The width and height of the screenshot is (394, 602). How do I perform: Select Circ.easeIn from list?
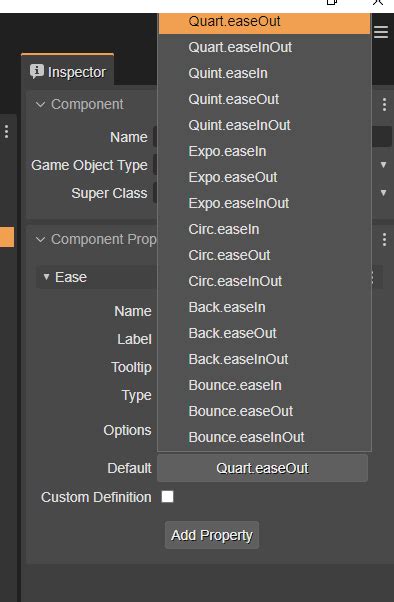coord(264,229)
